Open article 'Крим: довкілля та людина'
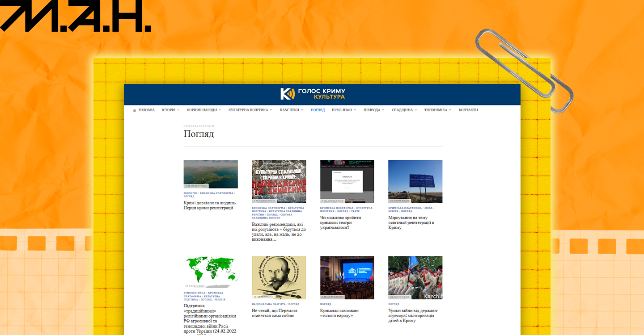Image resolution: width=644 pixels, height=335 pixels. pos(210,205)
